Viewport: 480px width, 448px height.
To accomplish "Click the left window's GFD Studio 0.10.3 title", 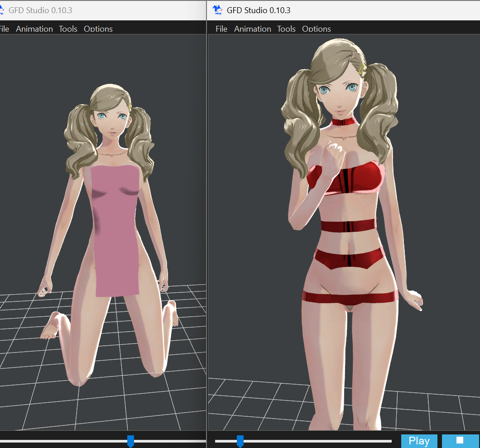I will click(40, 10).
